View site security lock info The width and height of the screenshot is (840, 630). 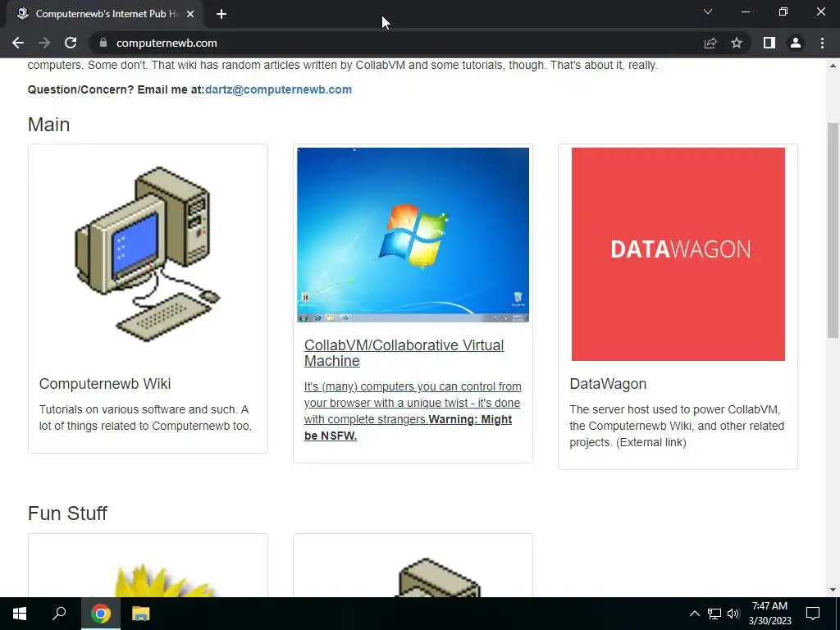coord(103,43)
